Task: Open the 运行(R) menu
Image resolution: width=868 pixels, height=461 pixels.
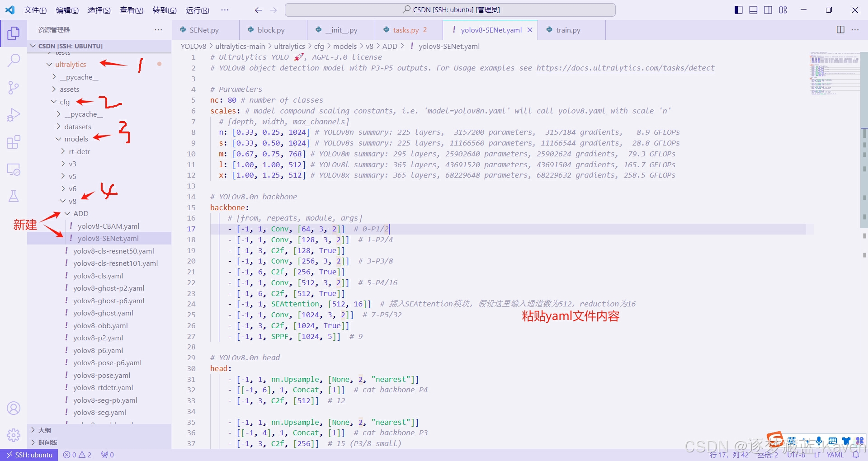Action: [198, 10]
